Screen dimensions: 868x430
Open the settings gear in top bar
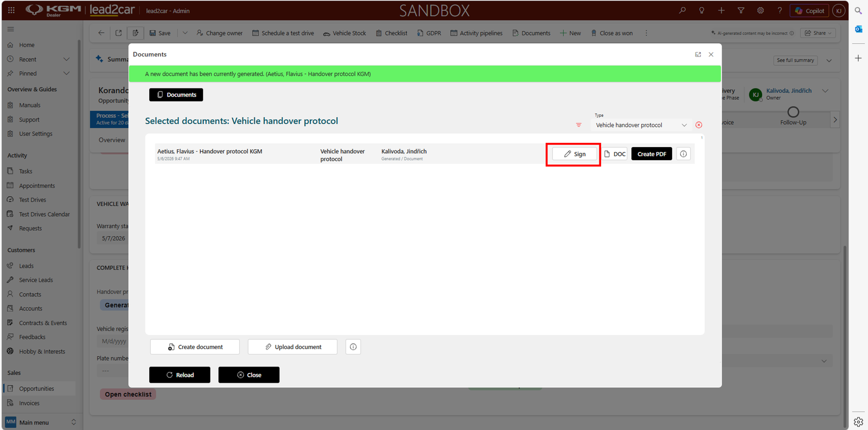(x=761, y=10)
